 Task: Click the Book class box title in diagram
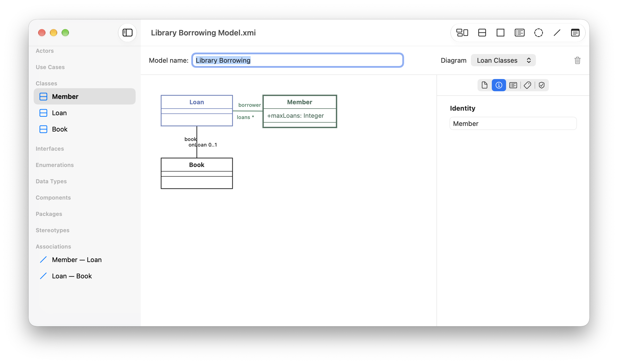click(197, 165)
